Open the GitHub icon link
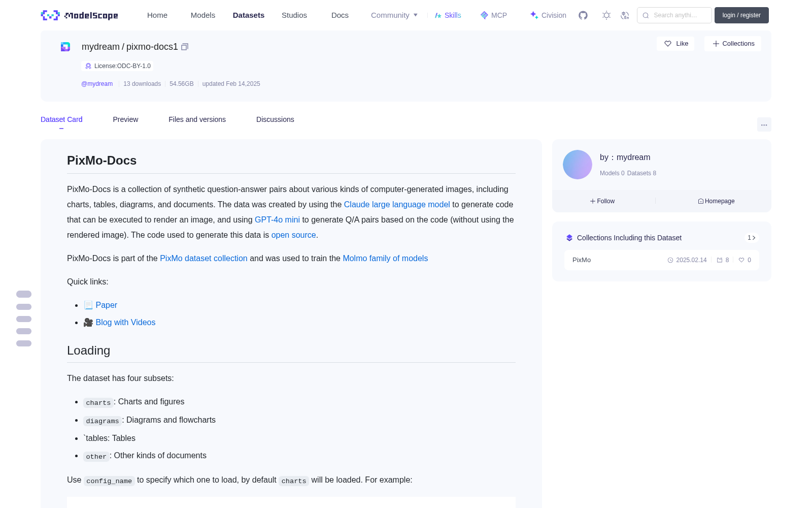This screenshot has width=812, height=508. [x=583, y=15]
